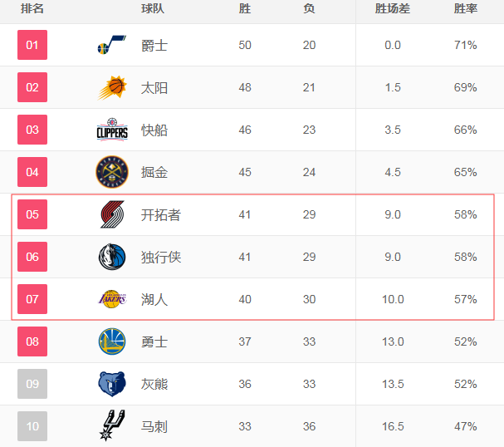This screenshot has width=504, height=447.
Task: Sort by the 胜率 column header
Action: click(466, 8)
